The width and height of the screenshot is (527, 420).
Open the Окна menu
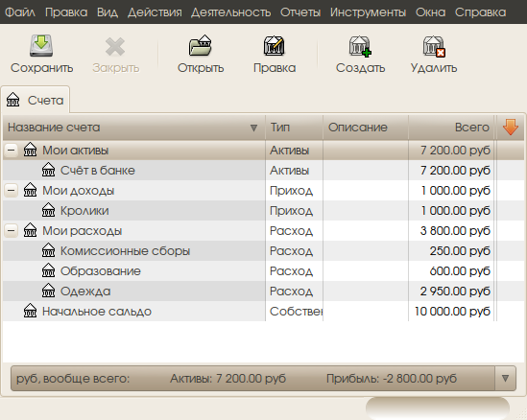click(x=431, y=12)
